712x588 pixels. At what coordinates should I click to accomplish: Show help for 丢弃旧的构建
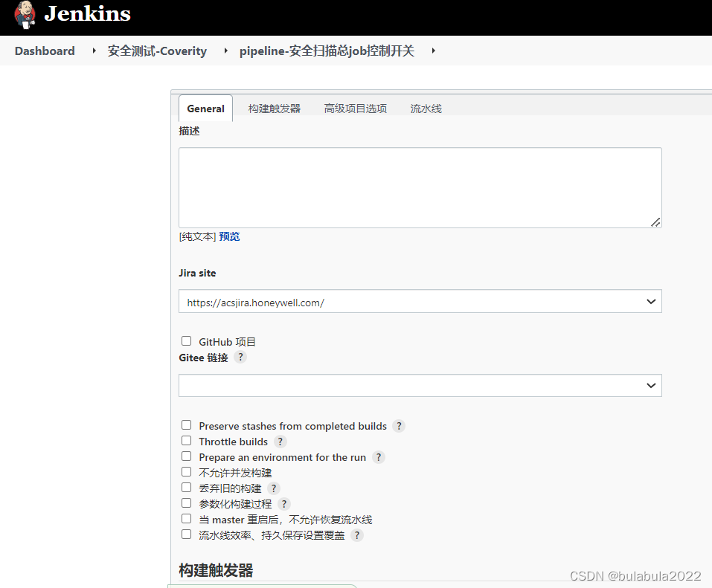(x=273, y=488)
